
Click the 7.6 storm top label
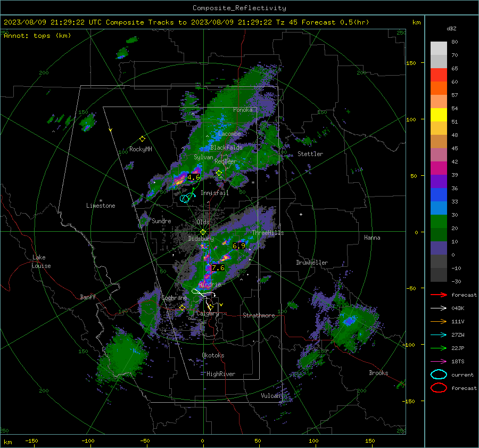point(218,268)
